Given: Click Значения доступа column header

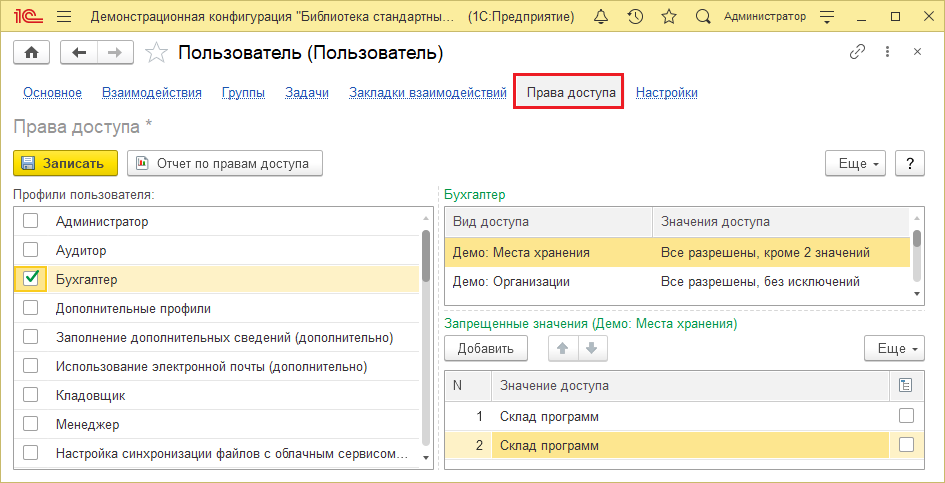Looking at the screenshot, I should click(x=781, y=222).
